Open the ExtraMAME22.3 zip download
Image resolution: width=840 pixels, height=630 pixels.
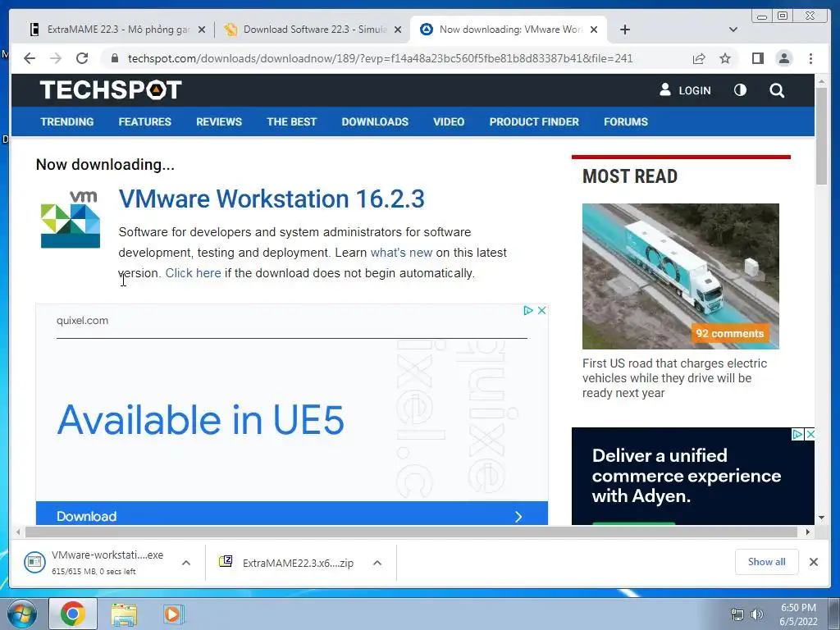pos(286,563)
